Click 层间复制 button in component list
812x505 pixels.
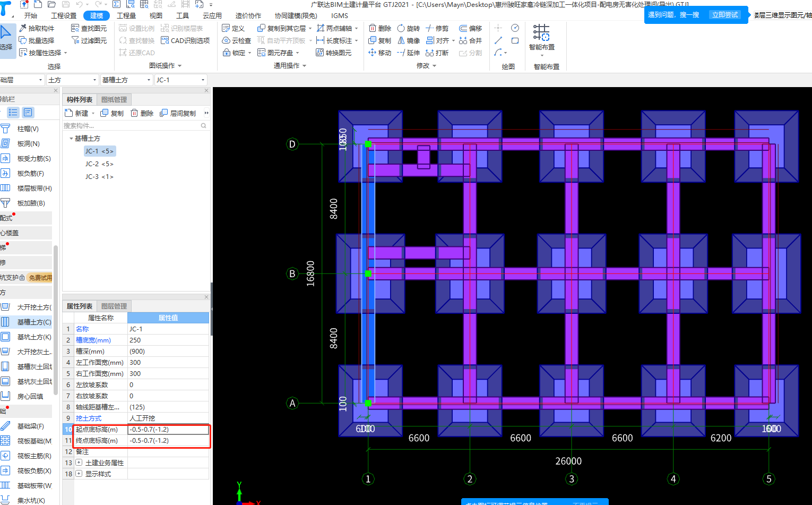178,113
